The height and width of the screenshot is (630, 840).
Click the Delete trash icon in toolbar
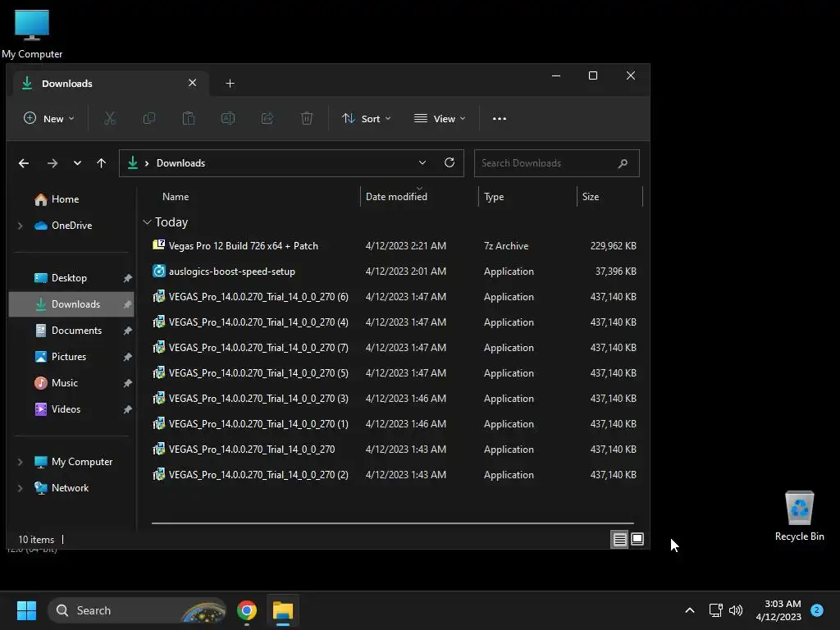(307, 118)
